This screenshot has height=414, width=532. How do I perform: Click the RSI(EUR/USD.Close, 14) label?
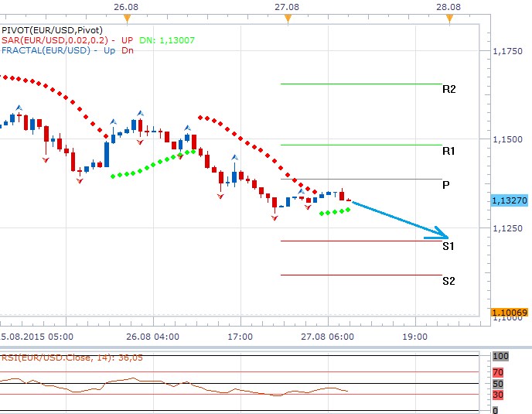click(x=50, y=357)
